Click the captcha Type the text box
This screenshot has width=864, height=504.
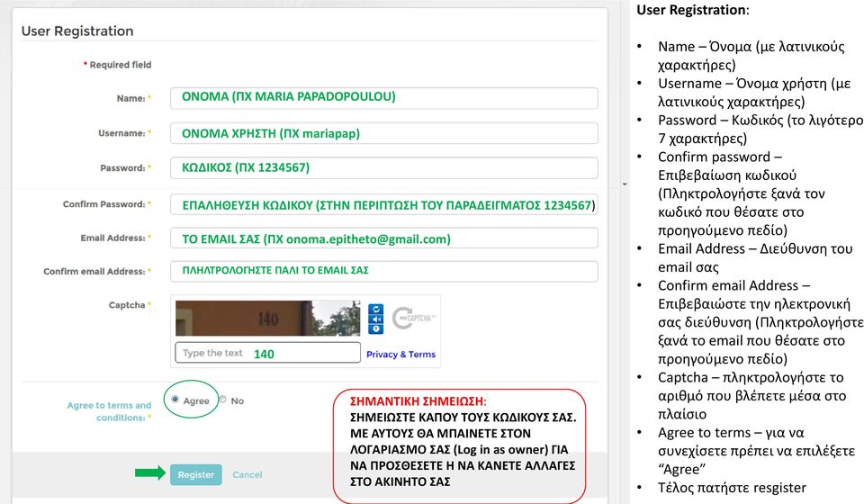[x=268, y=353]
